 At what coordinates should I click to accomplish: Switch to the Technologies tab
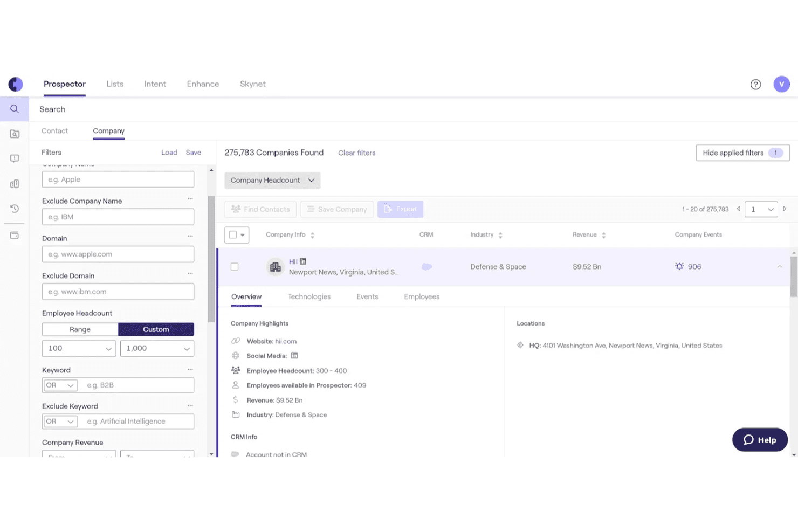coord(309,296)
